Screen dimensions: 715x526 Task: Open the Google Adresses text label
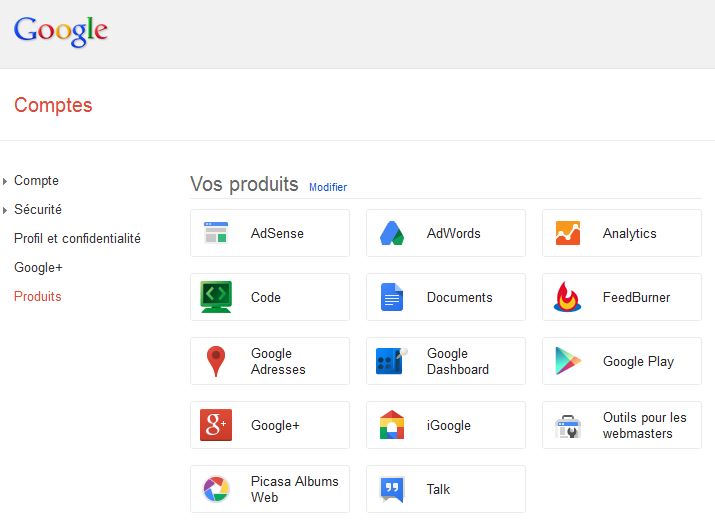278,361
